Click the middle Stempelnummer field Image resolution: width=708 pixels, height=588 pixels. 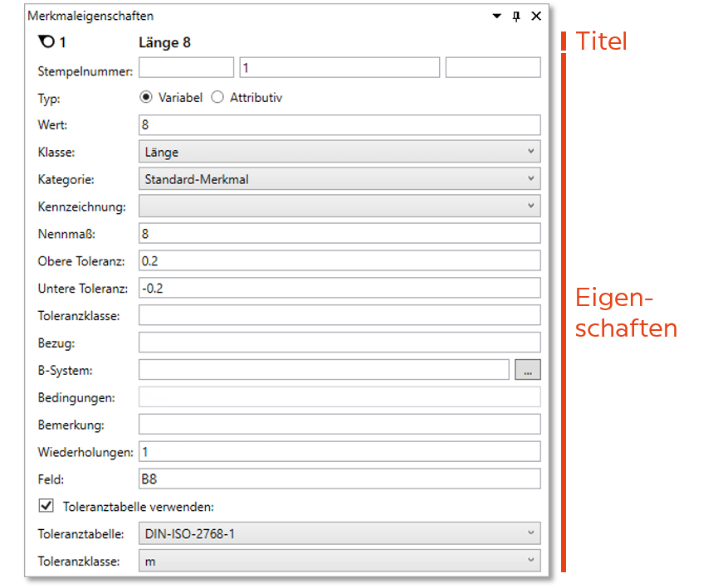[x=339, y=68]
